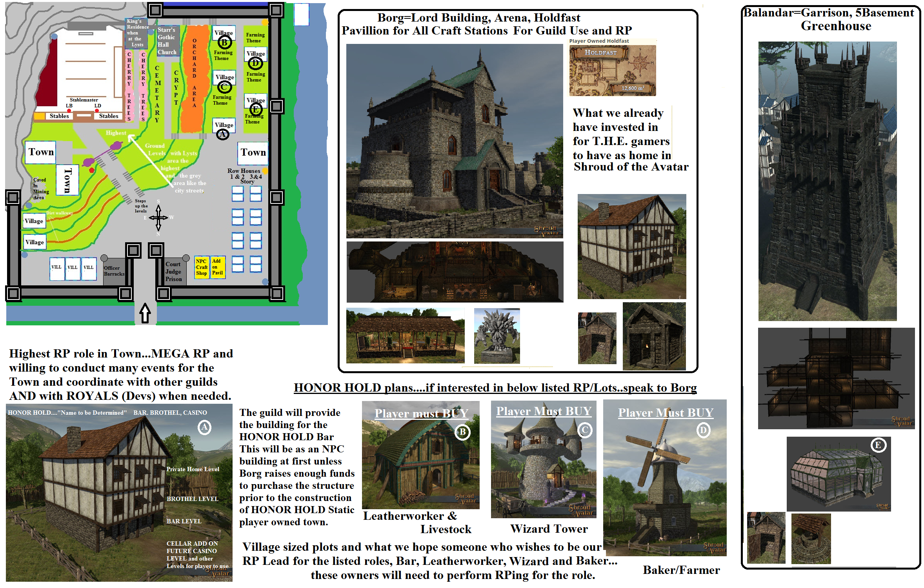Click the Private Home Level label
This screenshot has width=924, height=588.
click(x=193, y=469)
